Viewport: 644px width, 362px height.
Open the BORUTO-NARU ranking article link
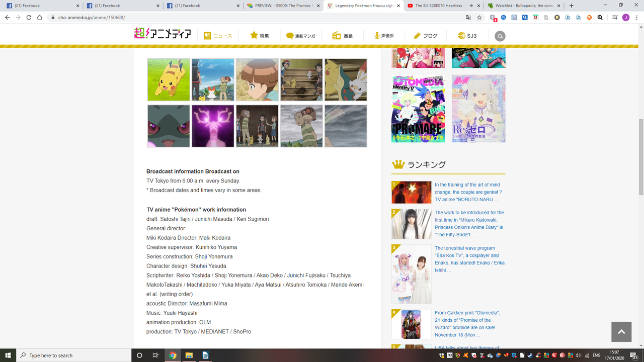pyautogui.click(x=468, y=192)
